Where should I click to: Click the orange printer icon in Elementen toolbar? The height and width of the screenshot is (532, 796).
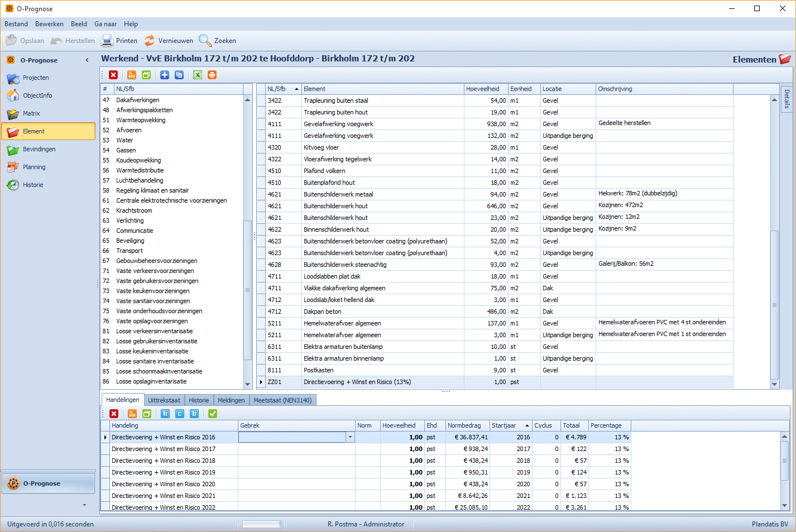tap(212, 75)
